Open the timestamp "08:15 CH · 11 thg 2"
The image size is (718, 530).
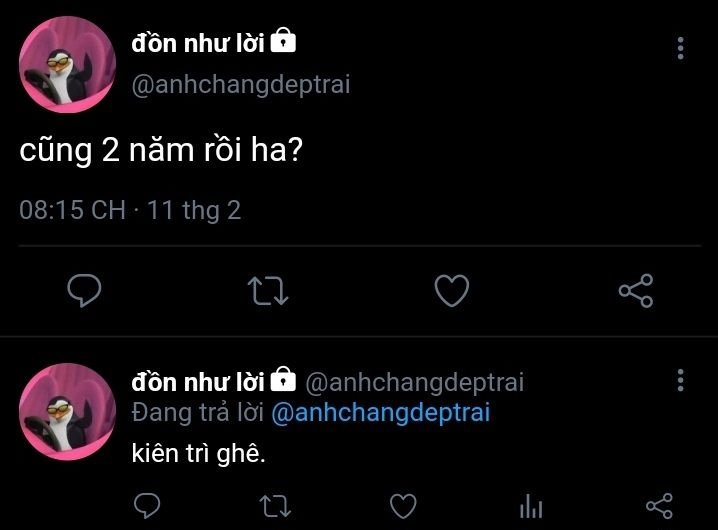coord(130,210)
